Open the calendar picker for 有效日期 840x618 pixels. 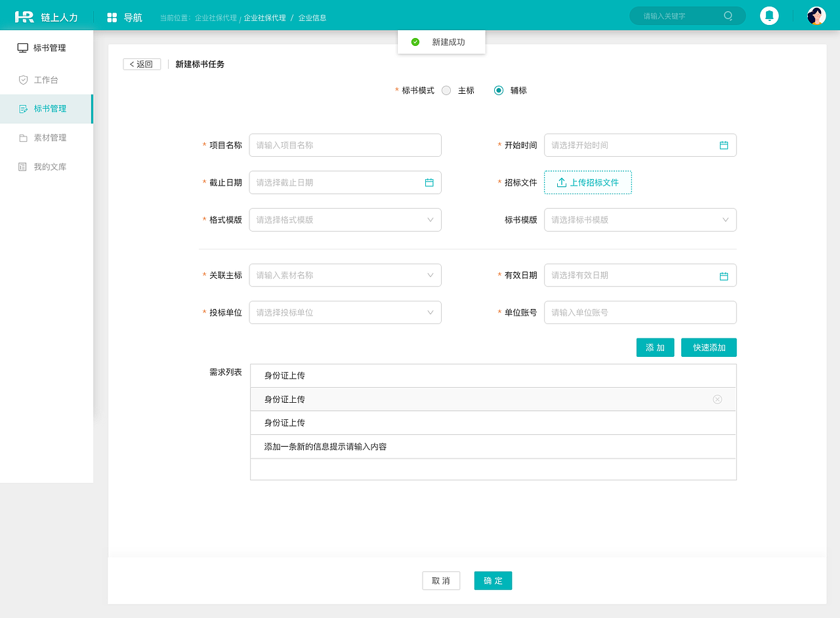click(724, 275)
